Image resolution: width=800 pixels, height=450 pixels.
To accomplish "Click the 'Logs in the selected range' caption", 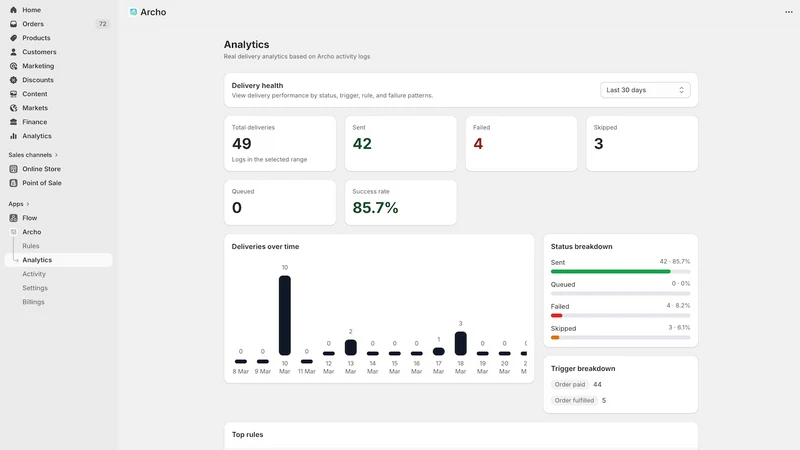I will [269, 160].
